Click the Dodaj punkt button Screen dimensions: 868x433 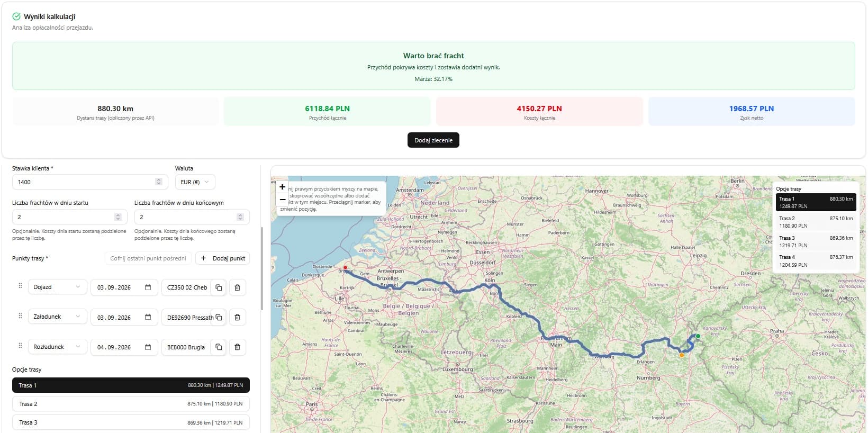pyautogui.click(x=223, y=258)
